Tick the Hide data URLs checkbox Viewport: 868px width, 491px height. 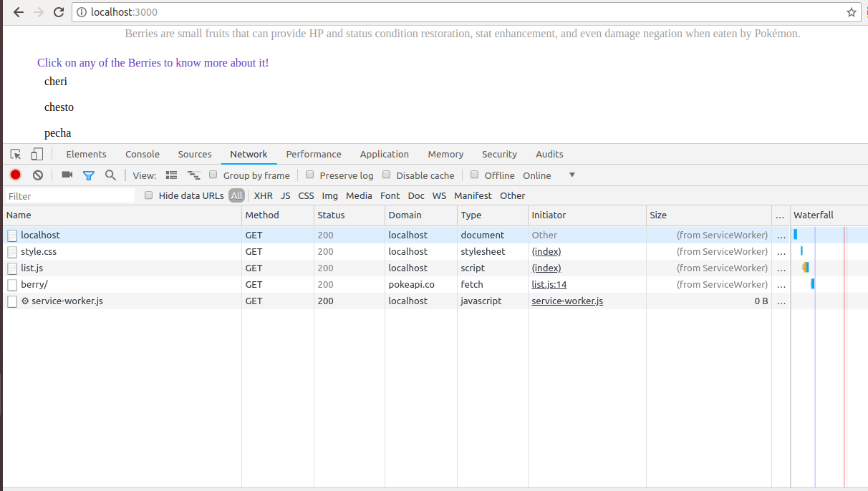pyautogui.click(x=149, y=195)
